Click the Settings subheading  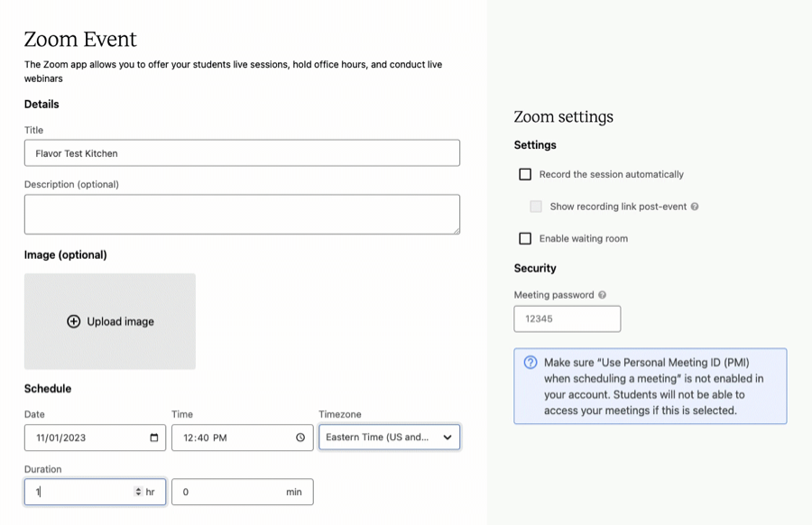pos(535,145)
